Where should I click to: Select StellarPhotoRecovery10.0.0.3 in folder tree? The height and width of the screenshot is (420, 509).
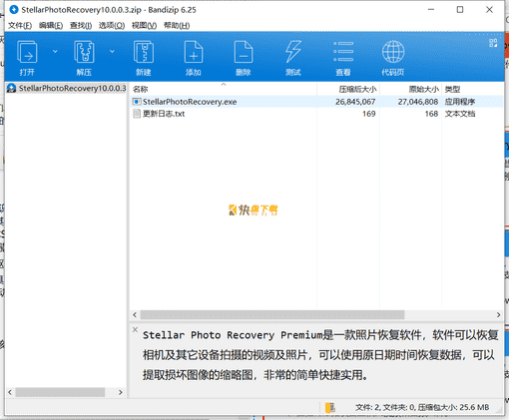(x=72, y=88)
